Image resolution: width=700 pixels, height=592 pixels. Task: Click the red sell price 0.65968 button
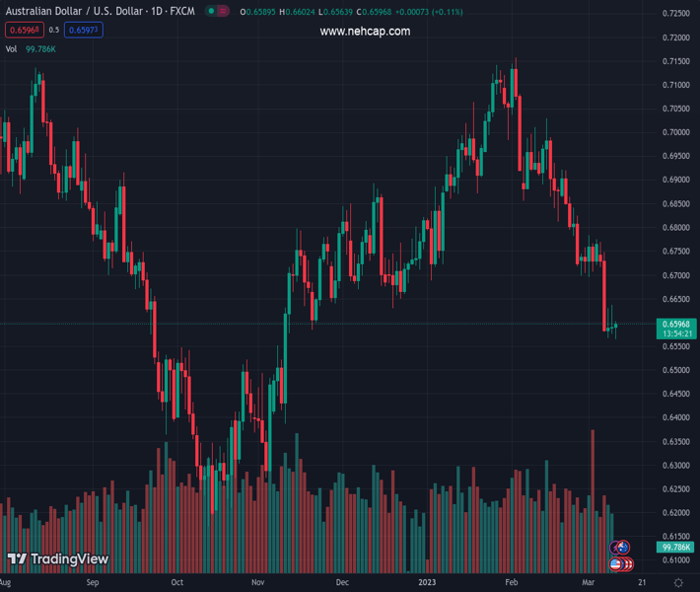[23, 30]
